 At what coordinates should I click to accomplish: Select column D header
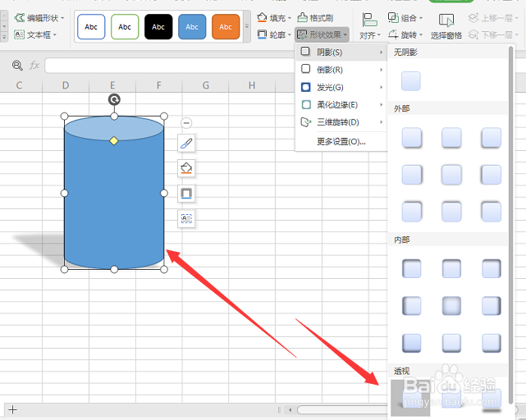[66, 85]
